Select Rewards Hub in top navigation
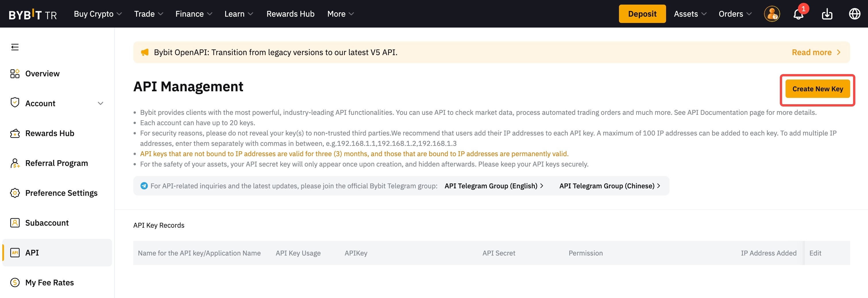Screen dimensions: 868x298 coord(290,14)
